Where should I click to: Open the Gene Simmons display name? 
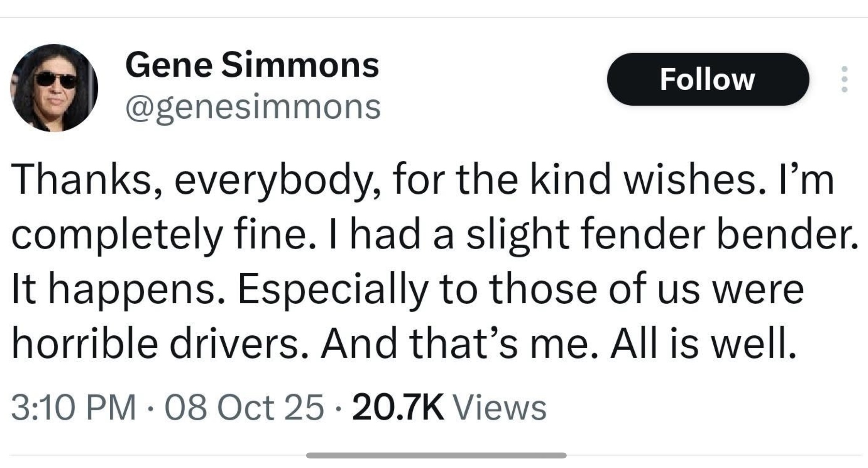click(x=252, y=65)
